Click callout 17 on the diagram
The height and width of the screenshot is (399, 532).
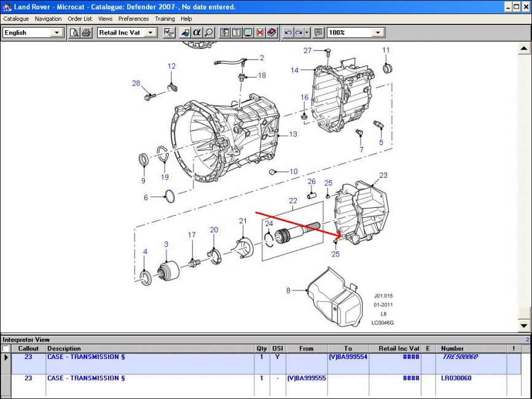click(192, 235)
